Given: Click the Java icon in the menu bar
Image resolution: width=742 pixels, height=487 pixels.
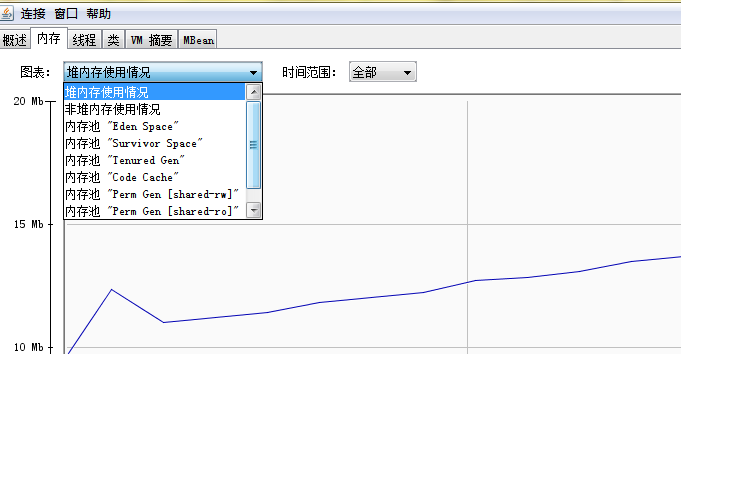Looking at the screenshot, I should coord(7,14).
